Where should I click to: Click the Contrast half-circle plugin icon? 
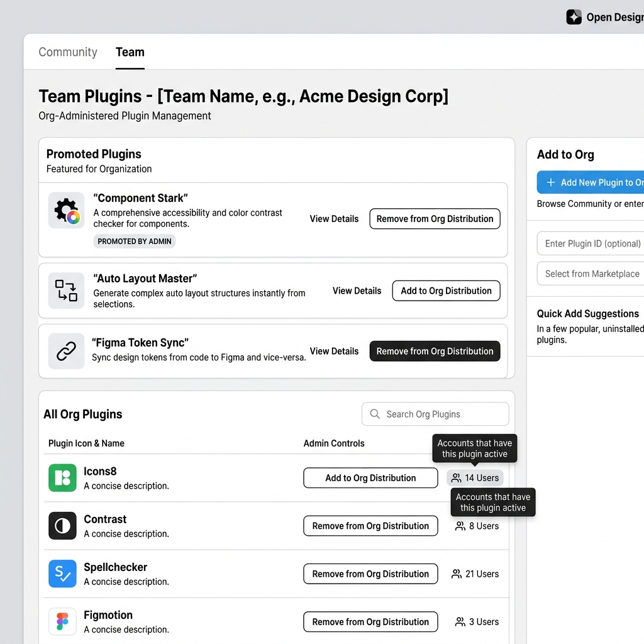point(62,526)
